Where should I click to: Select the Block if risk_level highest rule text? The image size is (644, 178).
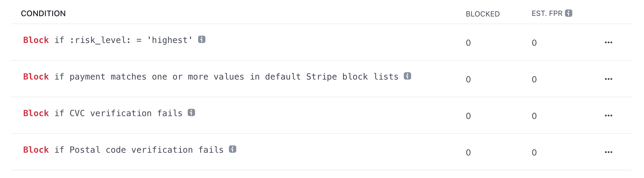(108, 40)
